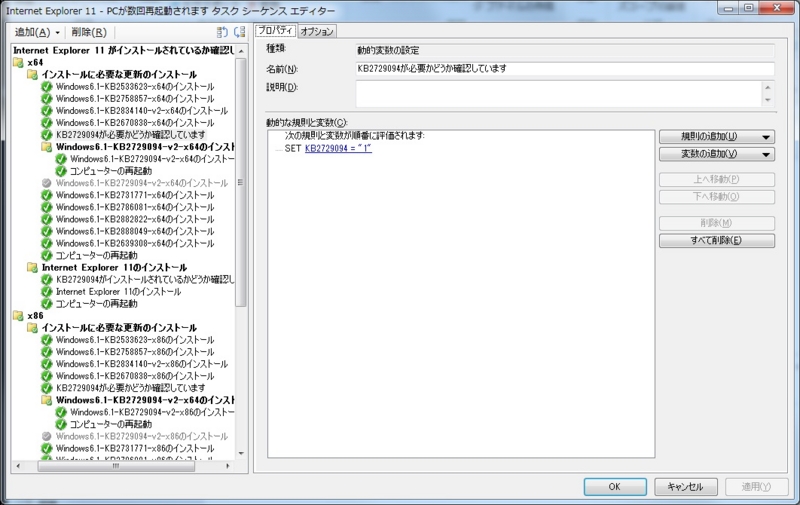Image resolution: width=800 pixels, height=505 pixels.
Task: Click check icon beside KB2729094がインストールされているかどうか確認 step
Action: pyautogui.click(x=47, y=280)
